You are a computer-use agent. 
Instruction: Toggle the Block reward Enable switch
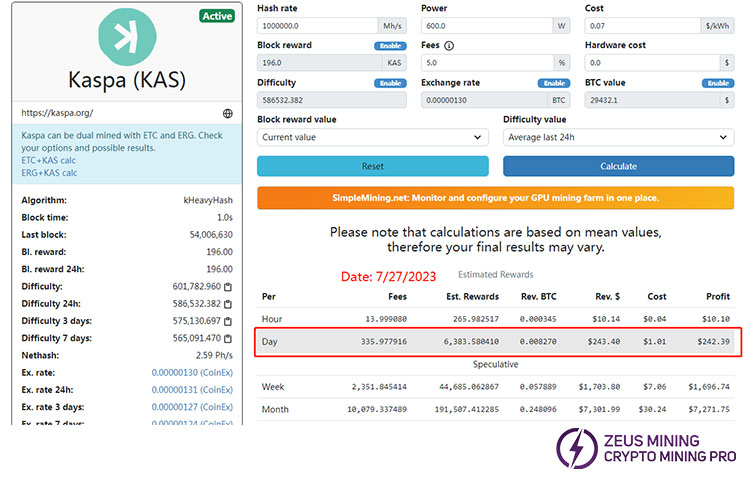tap(390, 46)
